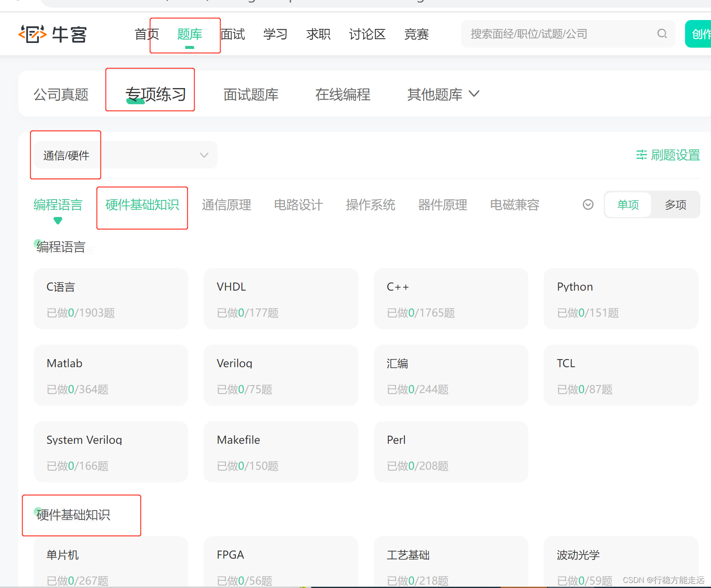Screen dimensions: 711x588
Task: Click the 硬件基础知识 section heading
Action: (73, 515)
